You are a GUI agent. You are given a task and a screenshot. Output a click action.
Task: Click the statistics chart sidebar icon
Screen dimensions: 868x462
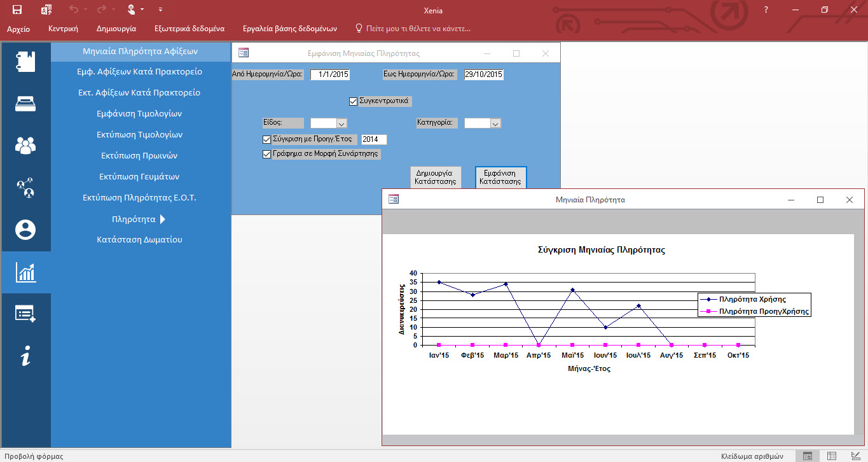point(25,272)
